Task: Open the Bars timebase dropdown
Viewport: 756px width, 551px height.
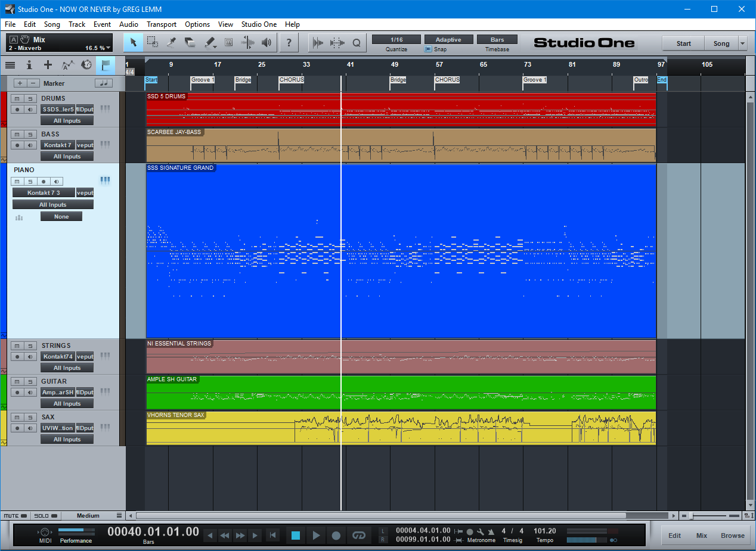Action: click(x=497, y=40)
